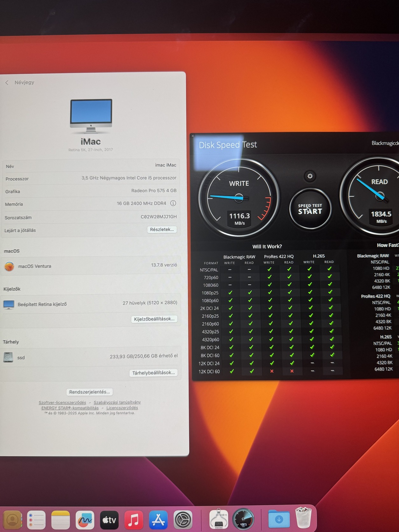The image size is (399, 532).
Task: Open Szabályozási tanúsítvány link
Action: click(x=117, y=402)
